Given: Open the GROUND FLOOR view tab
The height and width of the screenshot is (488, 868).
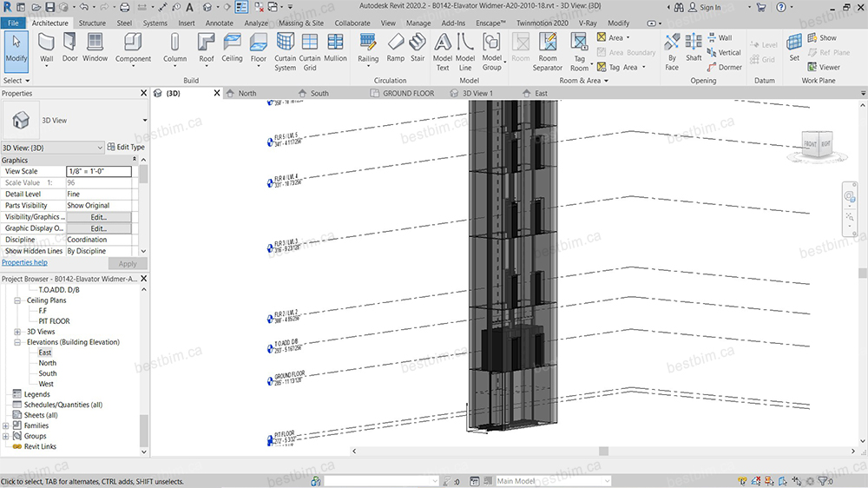Looking at the screenshot, I should (x=408, y=93).
